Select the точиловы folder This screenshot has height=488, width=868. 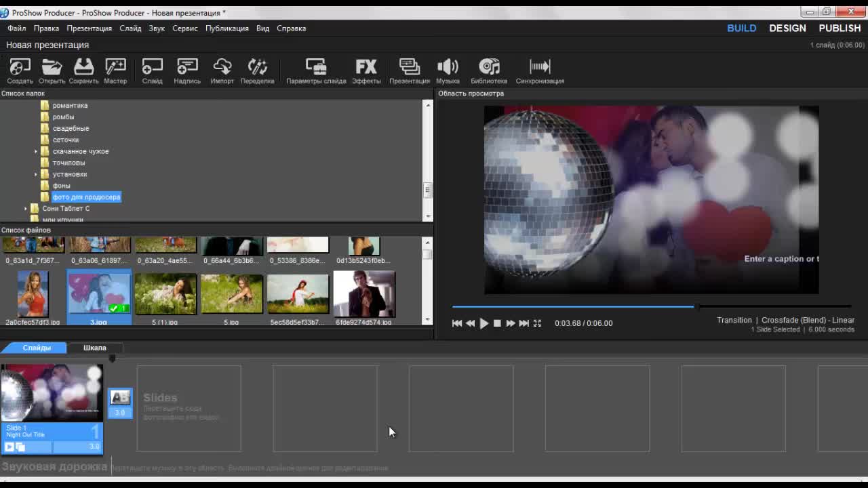pos(68,163)
